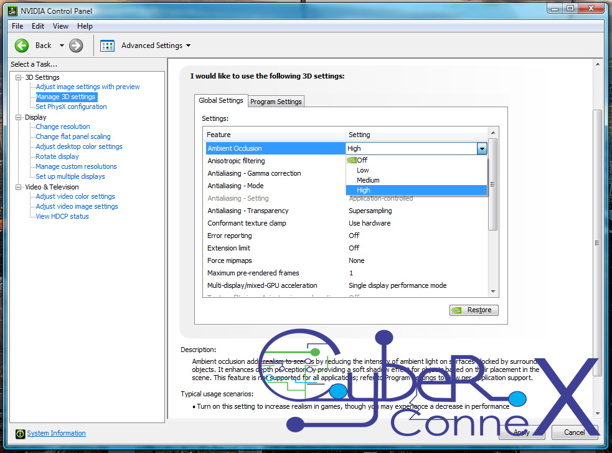Click the NVIDIA logo in title bar

(12, 11)
